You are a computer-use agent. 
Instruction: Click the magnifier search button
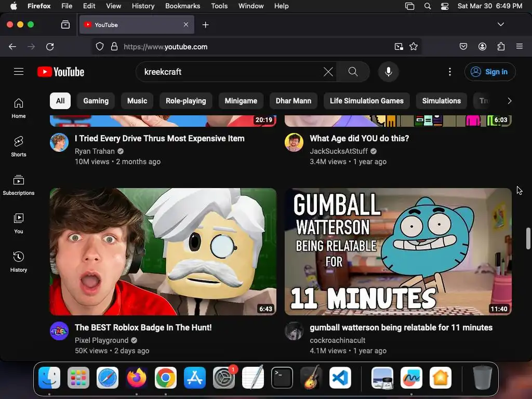click(353, 72)
